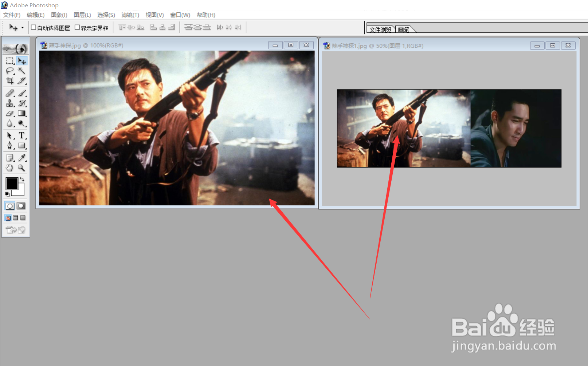Click Align left edges button
588x366 pixels.
pos(153,27)
